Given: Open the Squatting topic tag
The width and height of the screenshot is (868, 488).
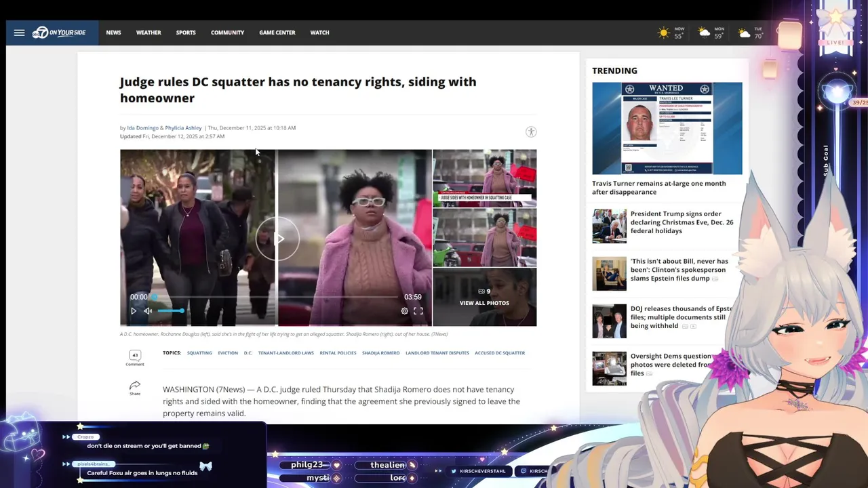Looking at the screenshot, I should (199, 353).
